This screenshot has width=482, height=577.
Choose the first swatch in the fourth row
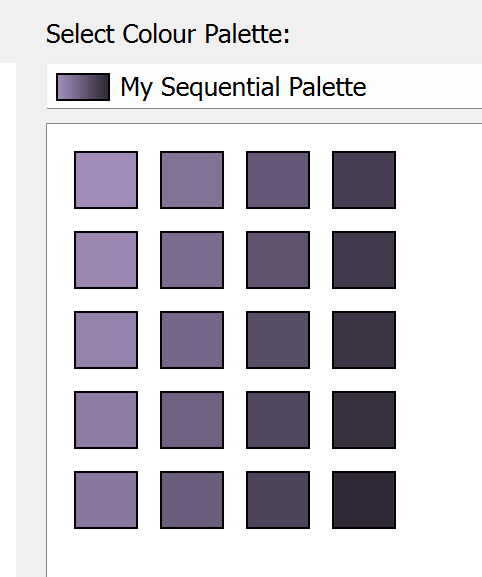click(106, 420)
